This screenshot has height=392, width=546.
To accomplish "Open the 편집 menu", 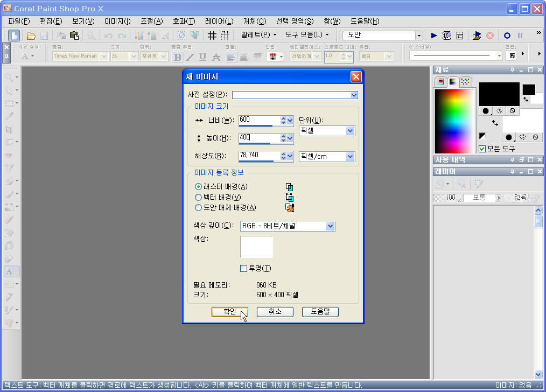I will tap(51, 21).
